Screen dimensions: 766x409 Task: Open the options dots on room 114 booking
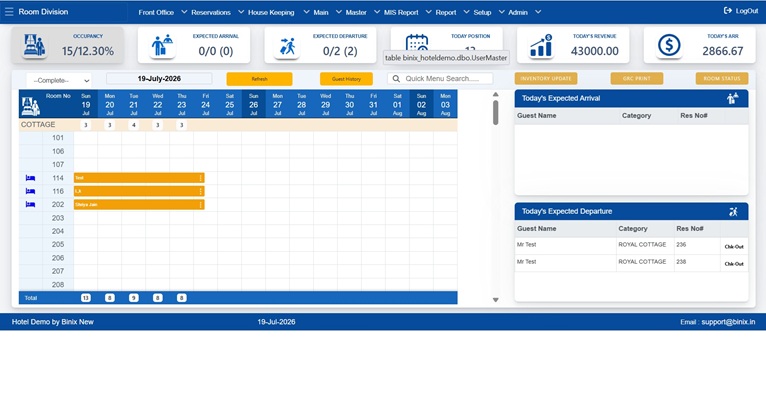(201, 178)
